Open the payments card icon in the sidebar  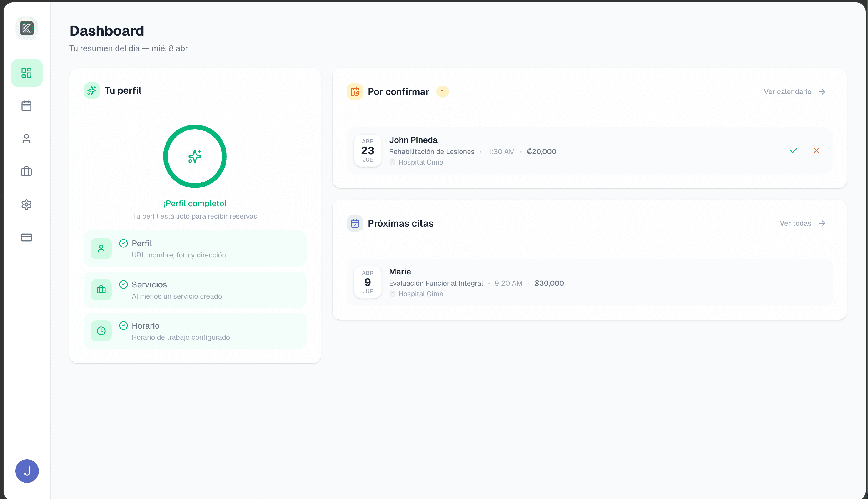click(x=26, y=237)
